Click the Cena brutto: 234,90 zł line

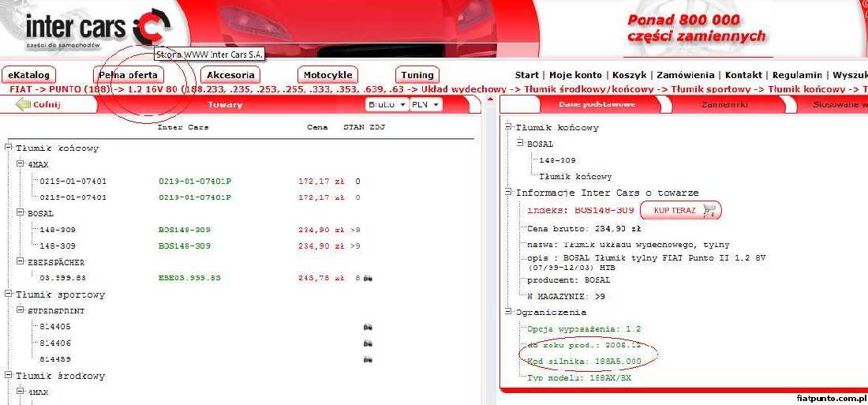tap(584, 228)
